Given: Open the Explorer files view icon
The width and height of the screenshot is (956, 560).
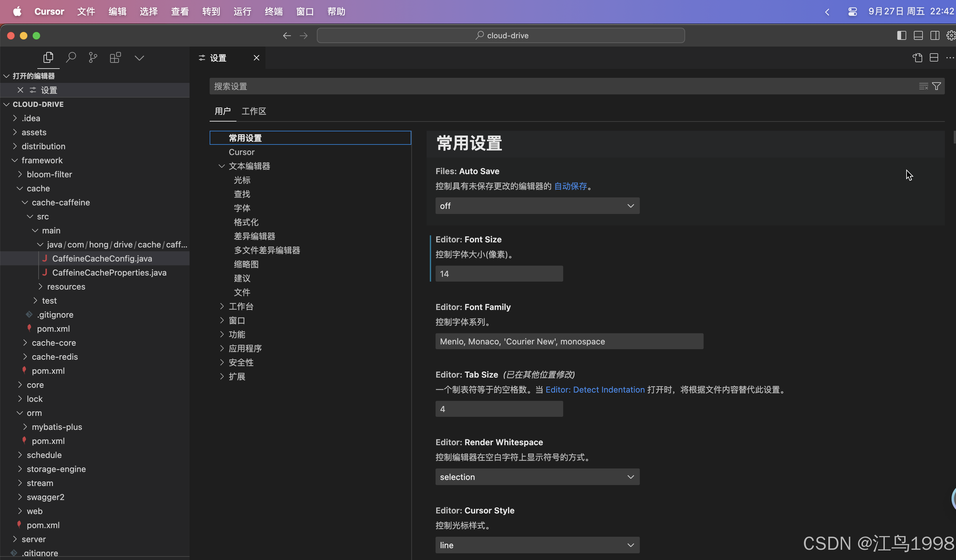Looking at the screenshot, I should click(48, 58).
